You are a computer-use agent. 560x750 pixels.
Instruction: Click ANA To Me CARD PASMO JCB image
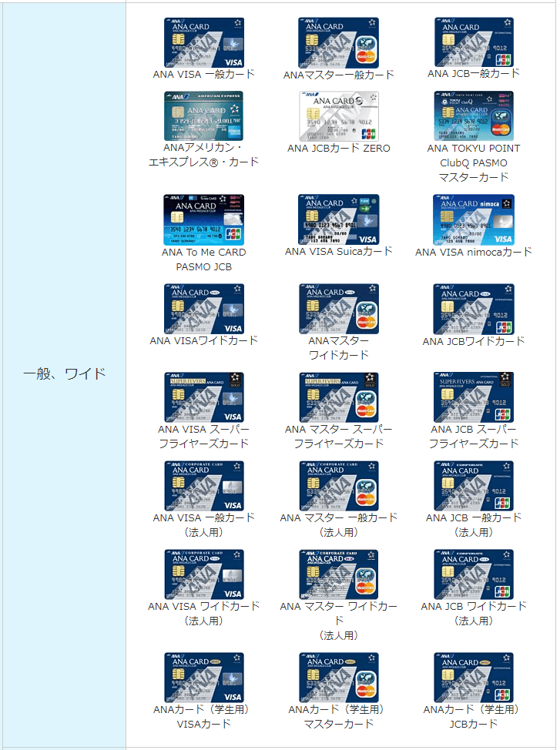203,220
